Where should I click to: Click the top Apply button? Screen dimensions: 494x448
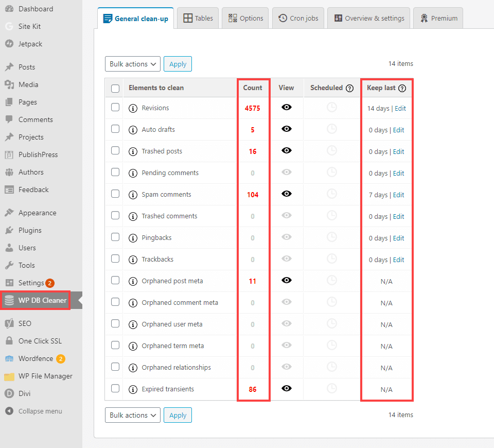[x=178, y=64]
